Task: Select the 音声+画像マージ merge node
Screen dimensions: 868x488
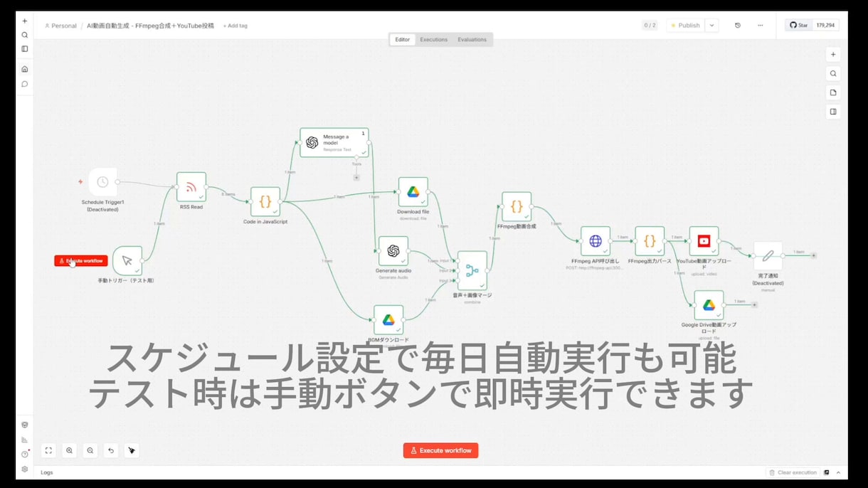Action: pyautogui.click(x=472, y=270)
